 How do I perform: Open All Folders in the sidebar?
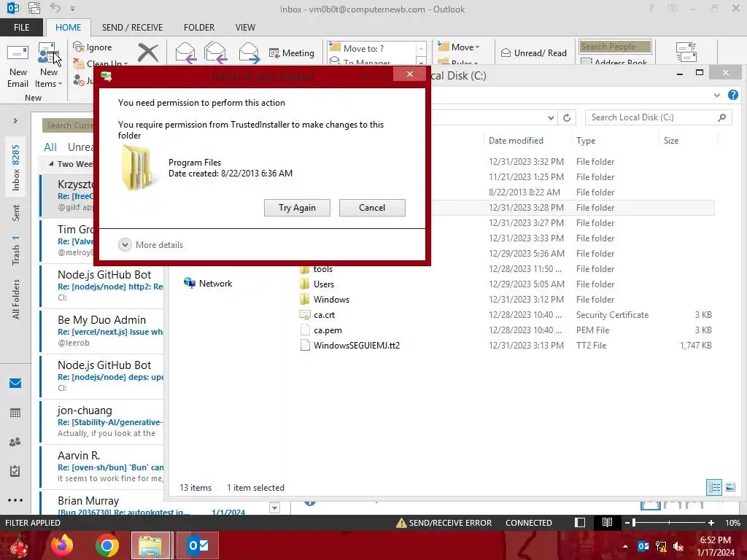(x=16, y=299)
